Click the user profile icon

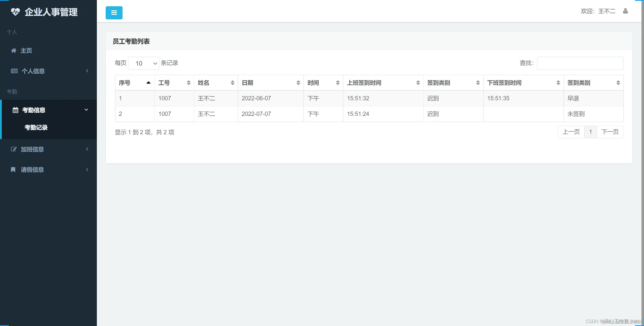pos(625,11)
